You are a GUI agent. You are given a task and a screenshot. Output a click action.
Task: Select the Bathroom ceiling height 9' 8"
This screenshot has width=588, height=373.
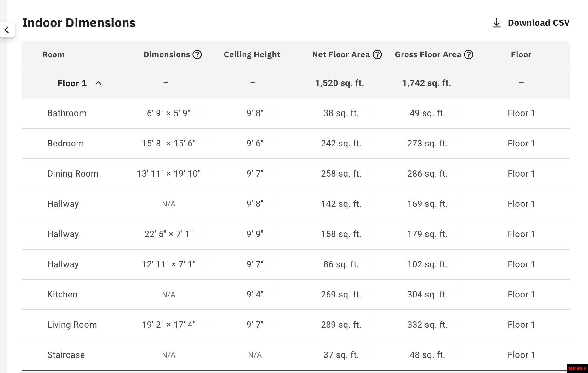[x=255, y=113]
